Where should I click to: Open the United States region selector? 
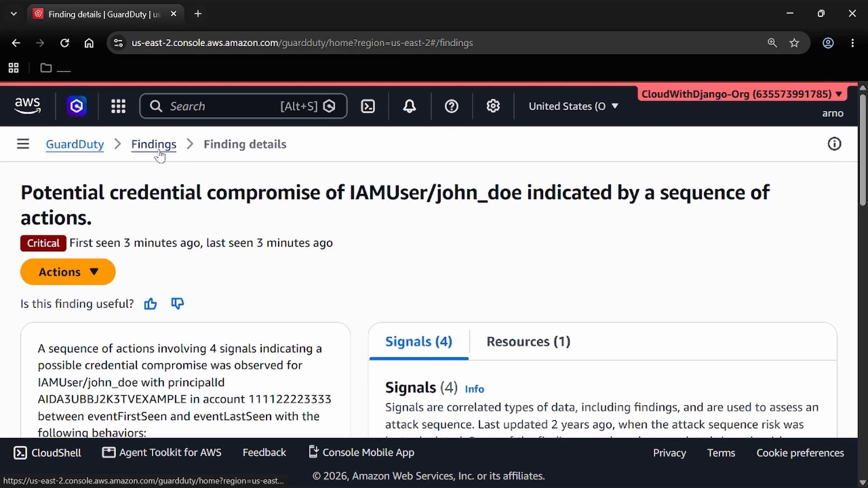[573, 106]
